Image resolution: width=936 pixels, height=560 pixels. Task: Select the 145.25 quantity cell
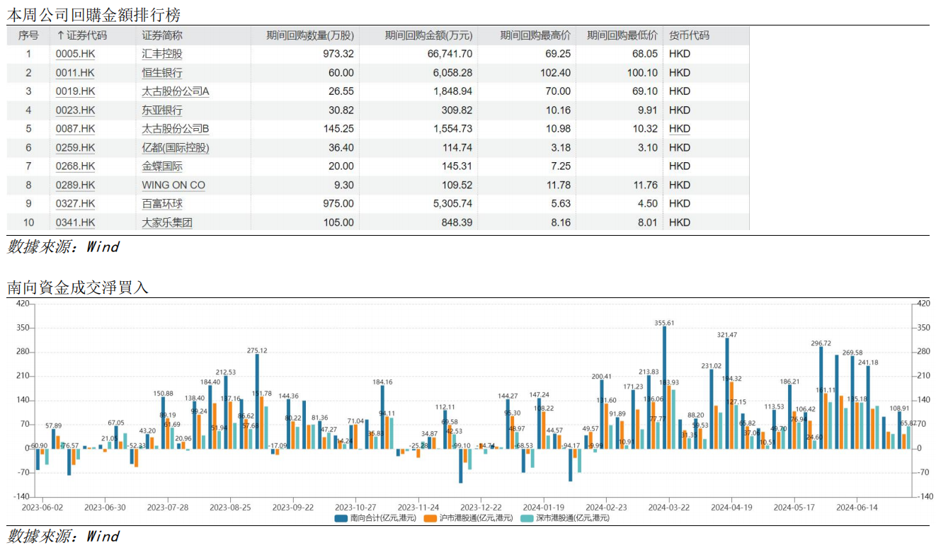(338, 129)
